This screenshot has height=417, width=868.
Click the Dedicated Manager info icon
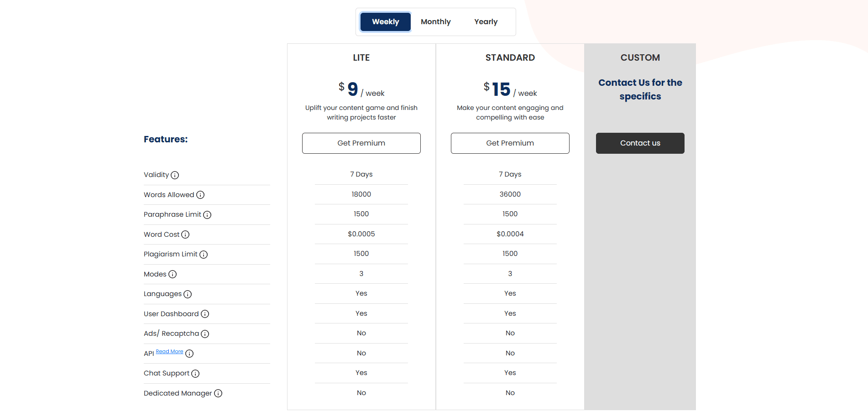tap(218, 393)
